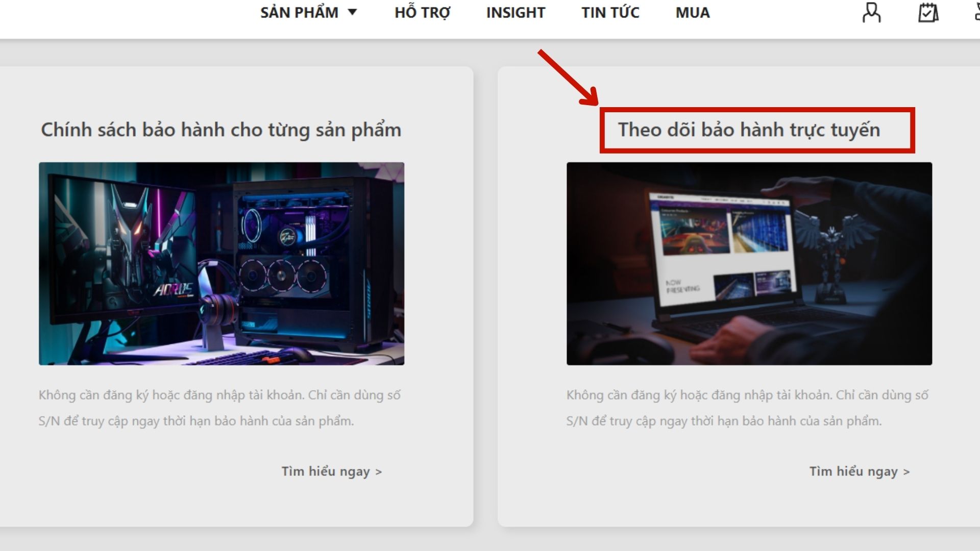Image resolution: width=980 pixels, height=551 pixels.
Task: Click Tìm hiểu ngay under online warranty tracking
Action: point(853,471)
